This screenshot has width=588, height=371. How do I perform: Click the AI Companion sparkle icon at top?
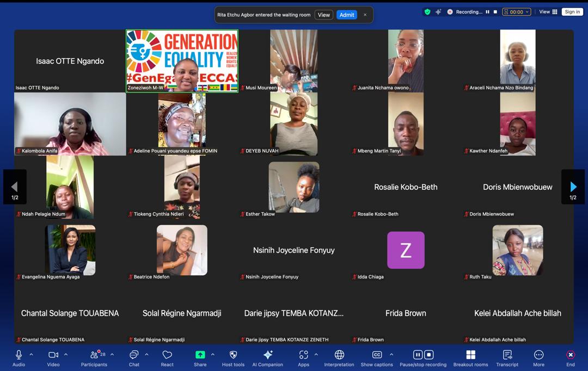pos(438,11)
